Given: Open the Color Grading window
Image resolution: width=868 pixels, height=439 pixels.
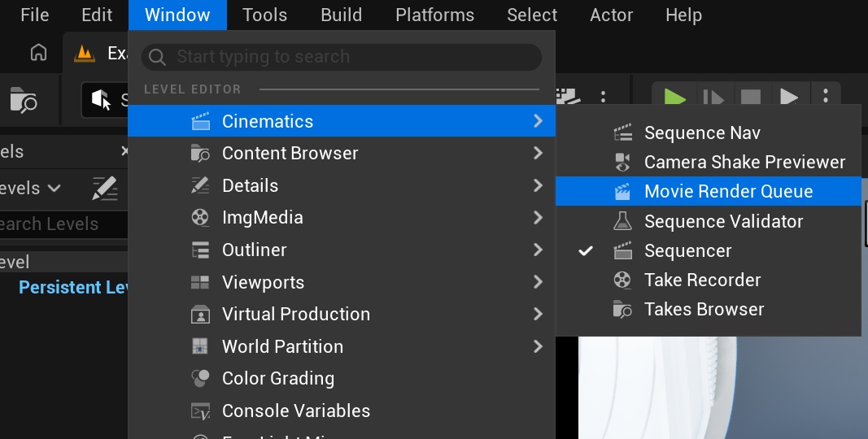Looking at the screenshot, I should 277,378.
